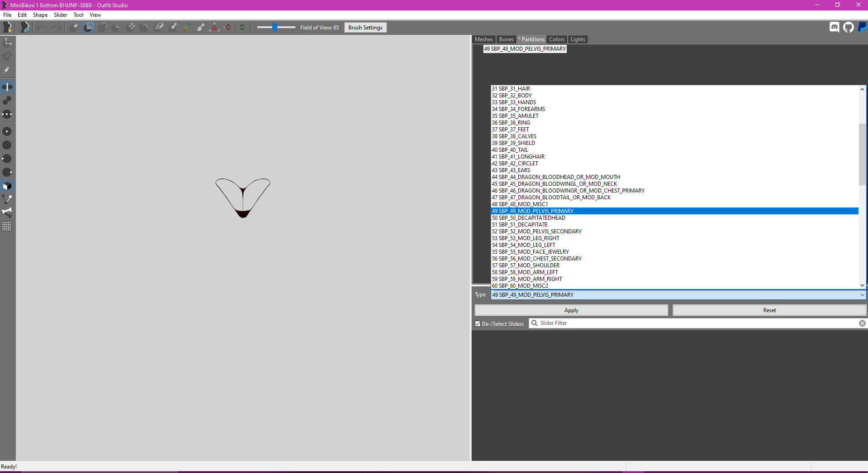Select the Move brush tool
Screen dimensions: 868x473
tap(131, 27)
